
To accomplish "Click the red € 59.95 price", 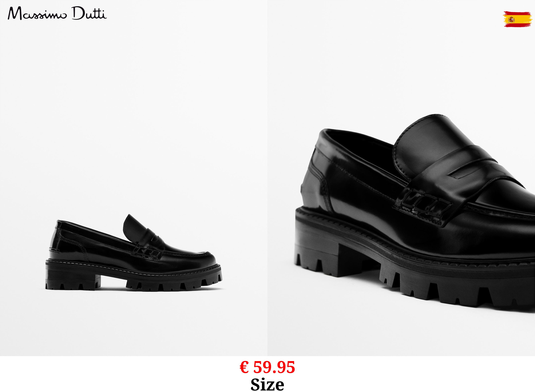I will (267, 367).
